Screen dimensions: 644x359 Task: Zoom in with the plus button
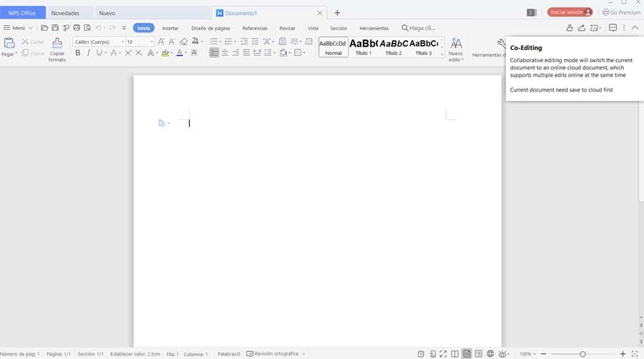click(623, 354)
